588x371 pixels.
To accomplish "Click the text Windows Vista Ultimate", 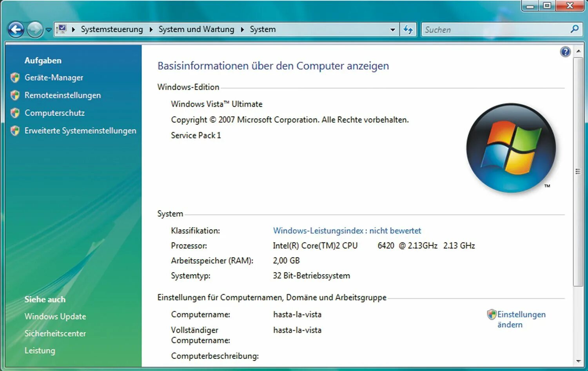I will point(217,104).
